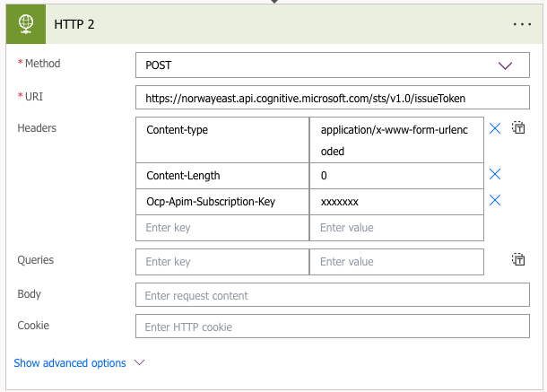547x392 pixels.
Task: Click the Method dropdown chevron arrow
Action: click(505, 65)
